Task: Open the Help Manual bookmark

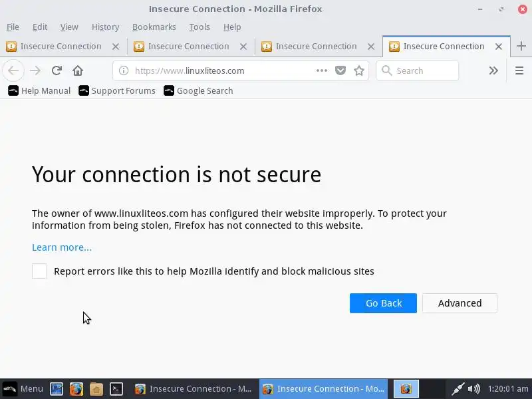Action: coord(39,90)
